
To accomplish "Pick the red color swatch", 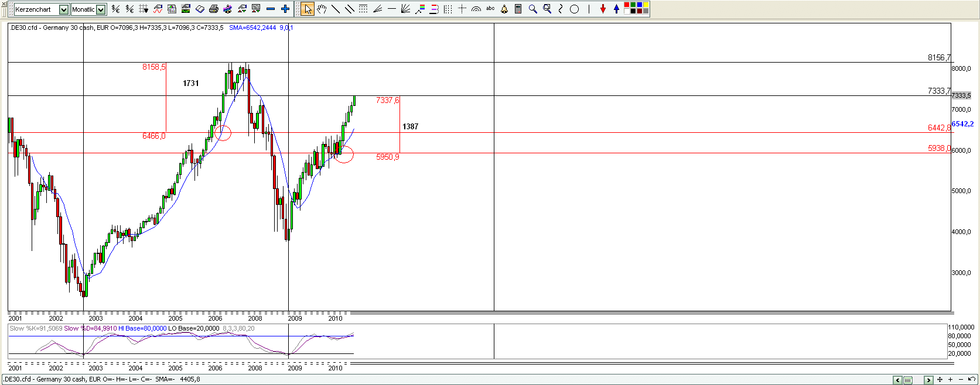I will coord(627,5).
